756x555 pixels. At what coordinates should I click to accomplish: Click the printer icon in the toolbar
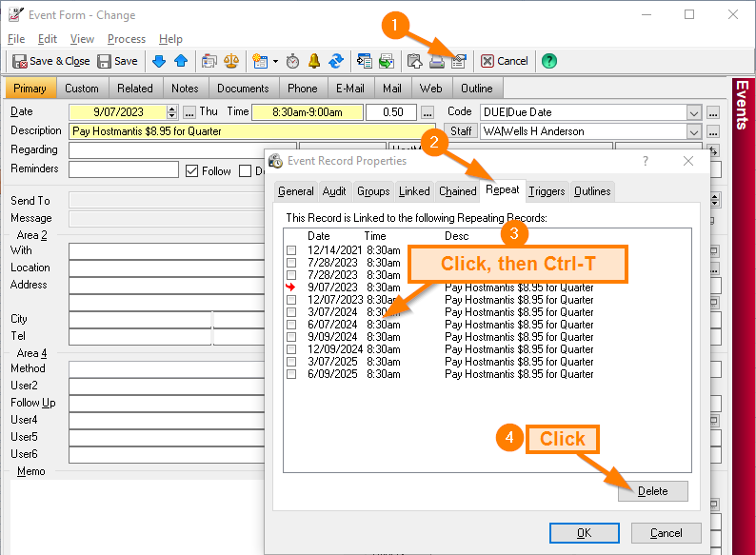pos(437,61)
